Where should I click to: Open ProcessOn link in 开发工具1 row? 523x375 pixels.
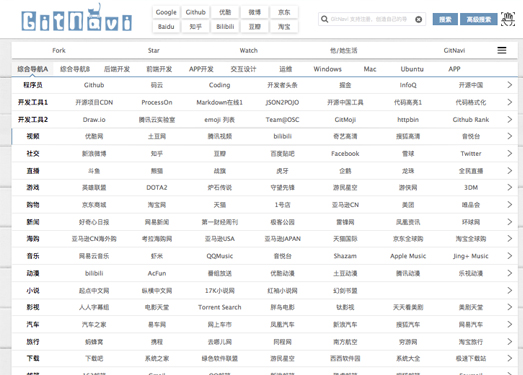pos(157,102)
